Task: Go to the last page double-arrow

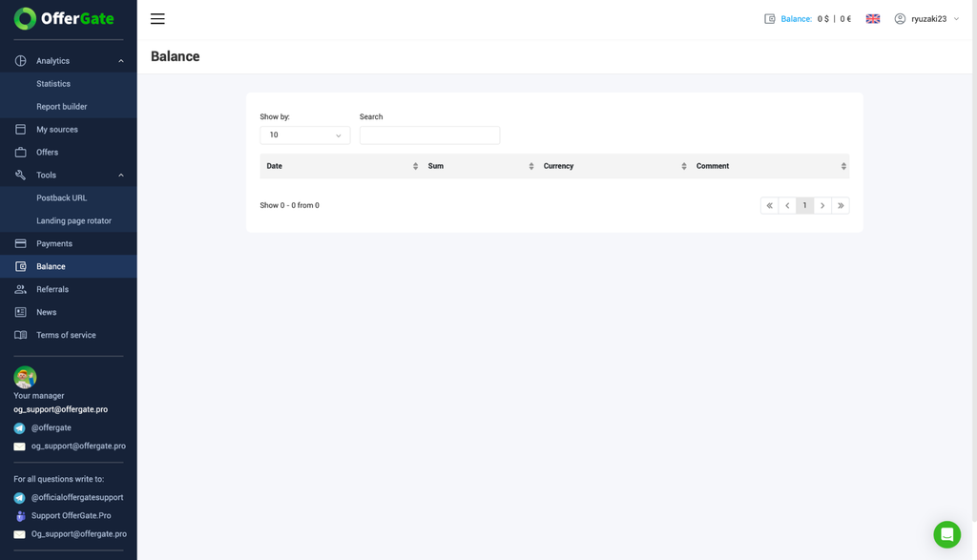Action: tap(841, 205)
